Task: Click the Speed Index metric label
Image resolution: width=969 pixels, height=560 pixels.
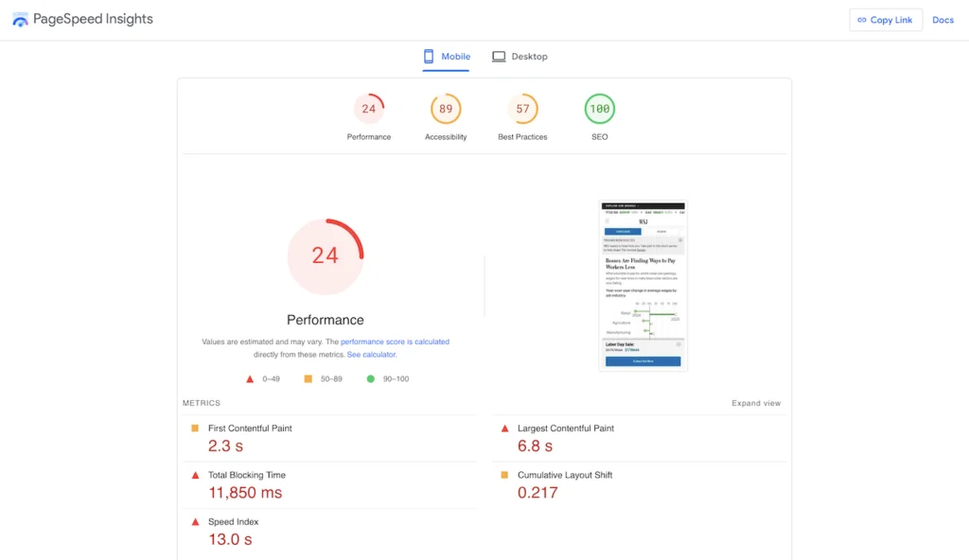Action: (233, 521)
